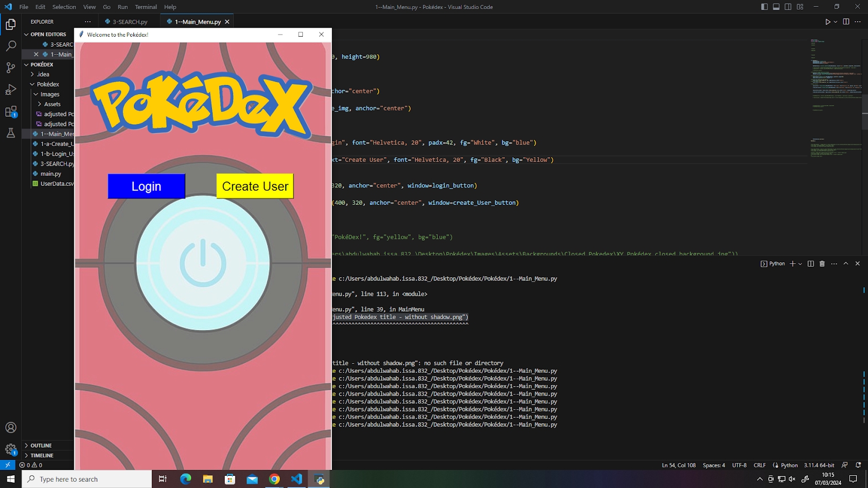
Task: Open the Search view in activity bar
Action: (x=11, y=46)
